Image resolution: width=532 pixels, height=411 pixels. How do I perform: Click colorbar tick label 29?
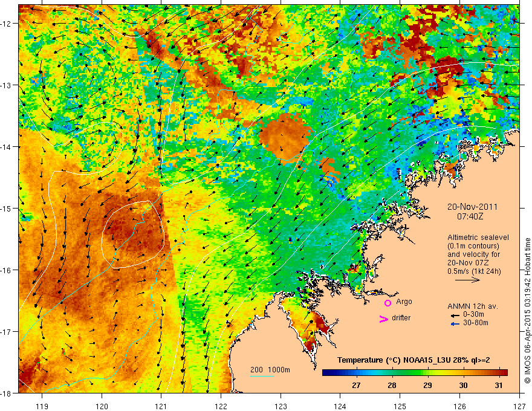[x=427, y=385]
